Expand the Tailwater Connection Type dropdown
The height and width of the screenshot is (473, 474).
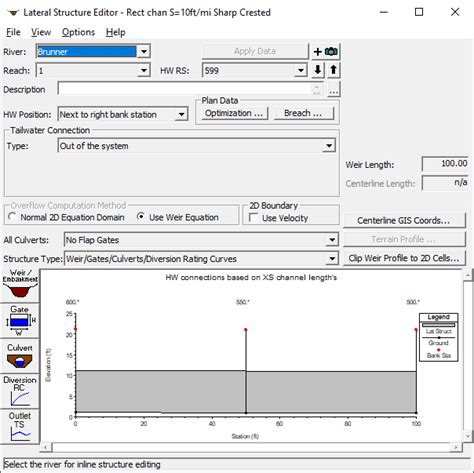point(329,146)
